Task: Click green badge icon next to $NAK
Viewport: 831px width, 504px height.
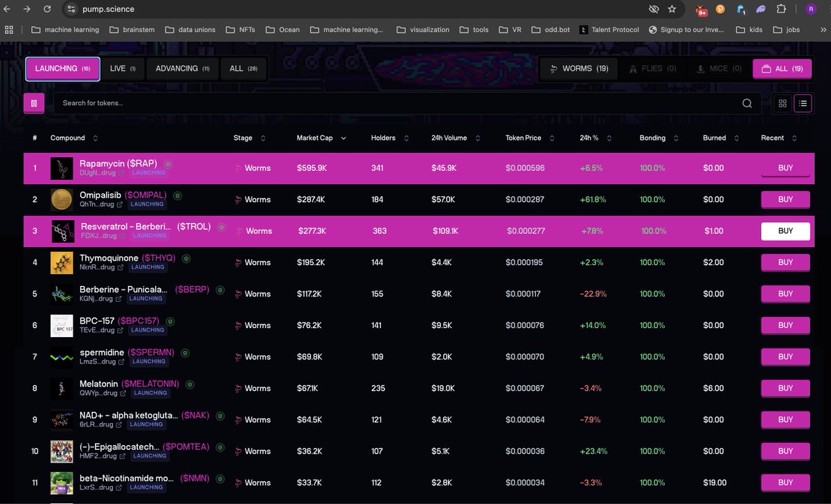Action: [x=220, y=416]
